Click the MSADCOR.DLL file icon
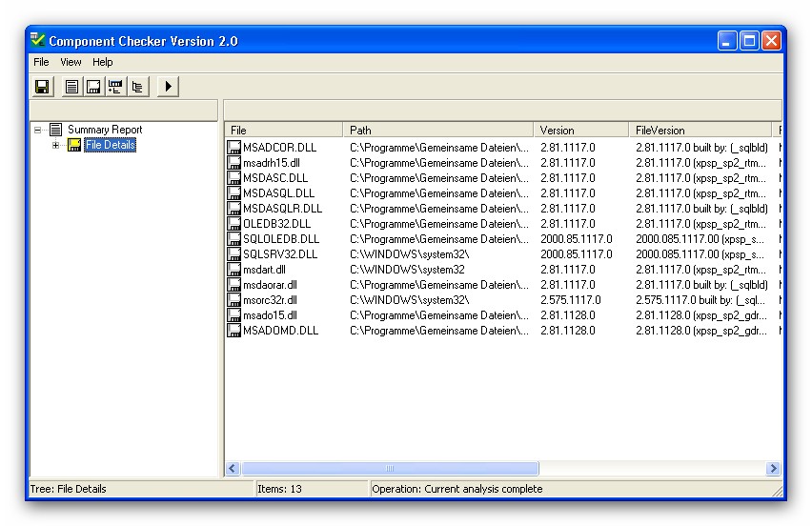The height and width of the screenshot is (526, 812). (x=234, y=147)
